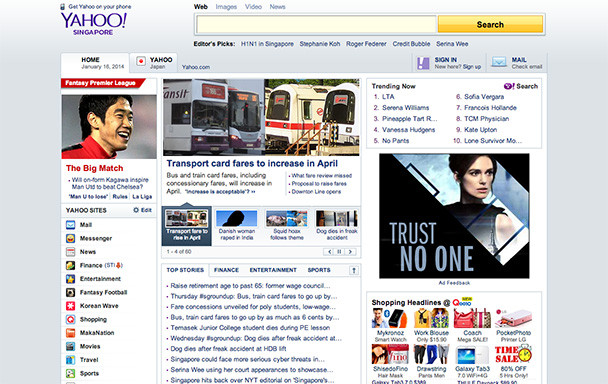The width and height of the screenshot is (608, 384).
Task: Switch to the Video search tab
Action: click(x=253, y=7)
